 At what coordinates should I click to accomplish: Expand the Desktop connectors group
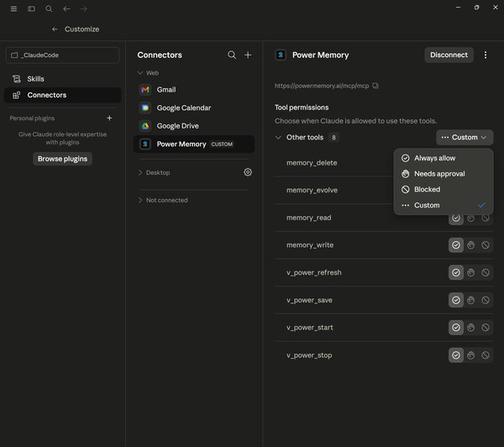(x=140, y=173)
